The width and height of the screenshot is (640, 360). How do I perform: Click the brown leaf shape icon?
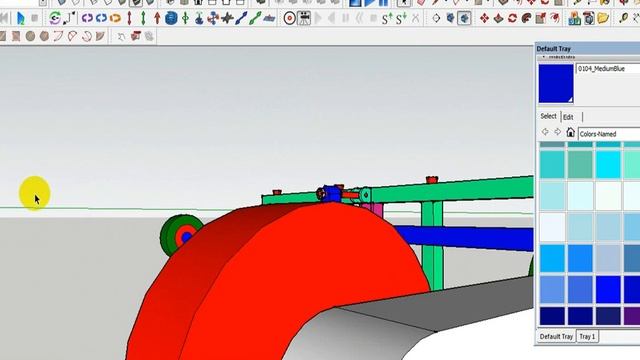(x=100, y=36)
